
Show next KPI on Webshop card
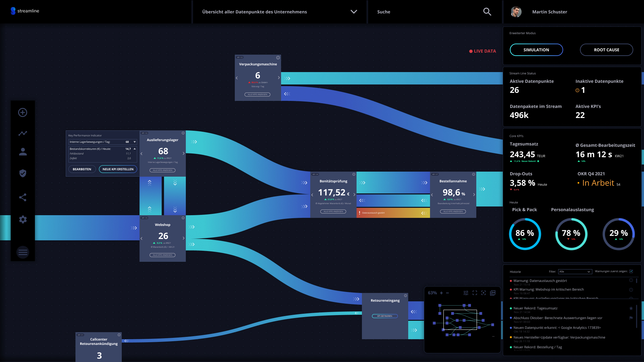click(183, 238)
